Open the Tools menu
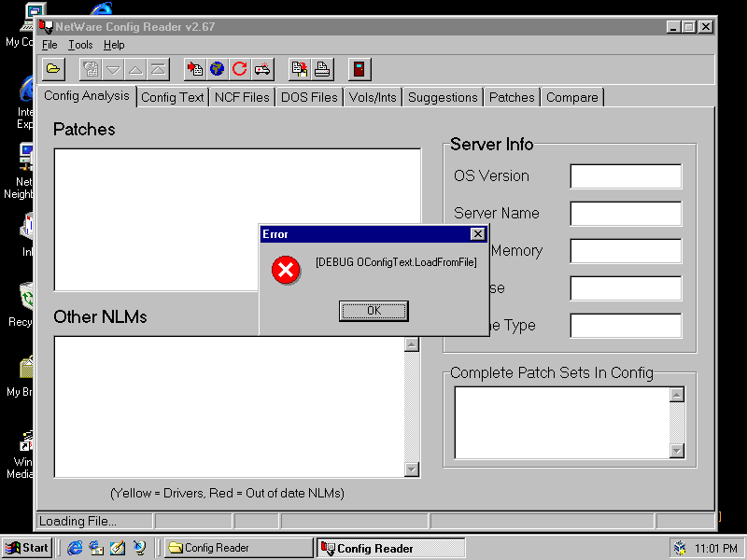The image size is (747, 560). [x=80, y=45]
